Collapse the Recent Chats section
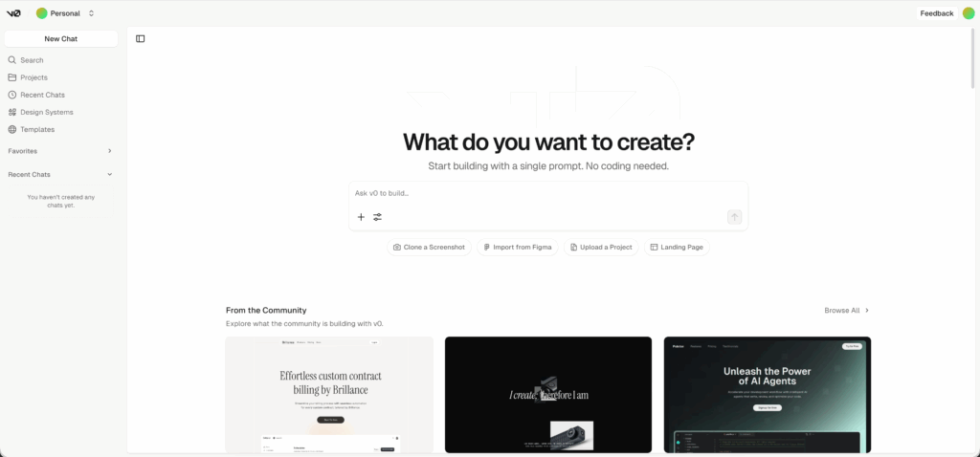Image resolution: width=980 pixels, height=457 pixels. tap(109, 174)
